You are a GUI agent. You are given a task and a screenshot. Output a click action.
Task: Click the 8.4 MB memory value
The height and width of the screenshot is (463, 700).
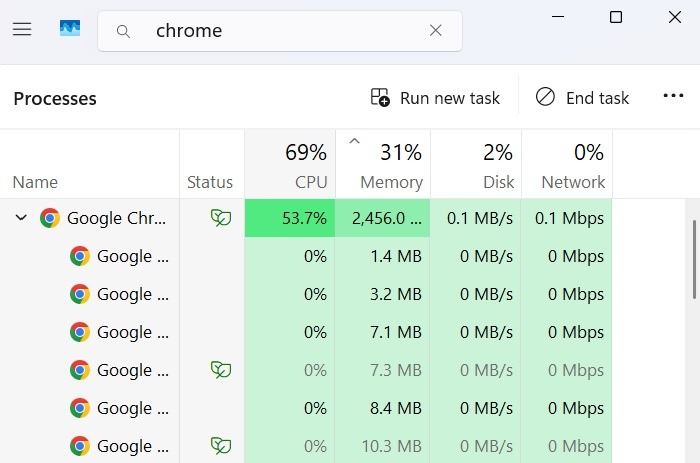coord(396,408)
